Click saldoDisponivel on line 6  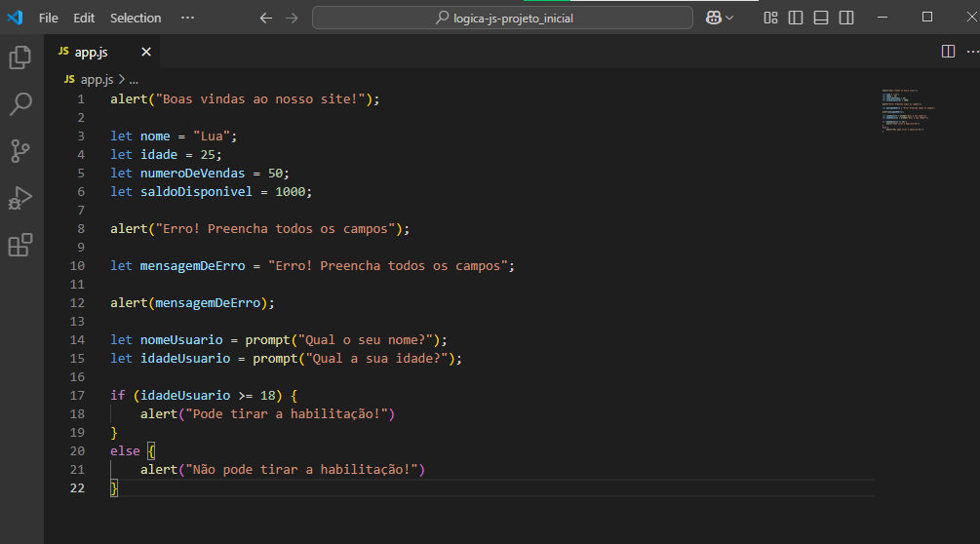click(x=196, y=191)
